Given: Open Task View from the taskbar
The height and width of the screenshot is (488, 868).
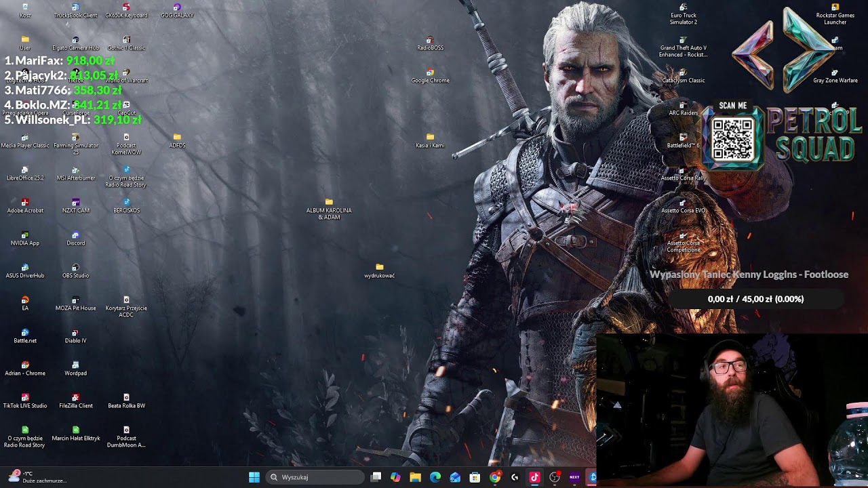Looking at the screenshot, I should pyautogui.click(x=376, y=477).
